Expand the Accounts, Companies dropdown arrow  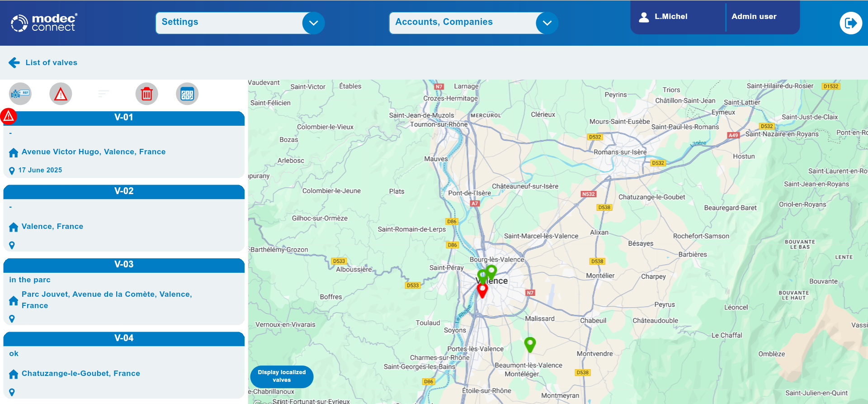tap(547, 23)
